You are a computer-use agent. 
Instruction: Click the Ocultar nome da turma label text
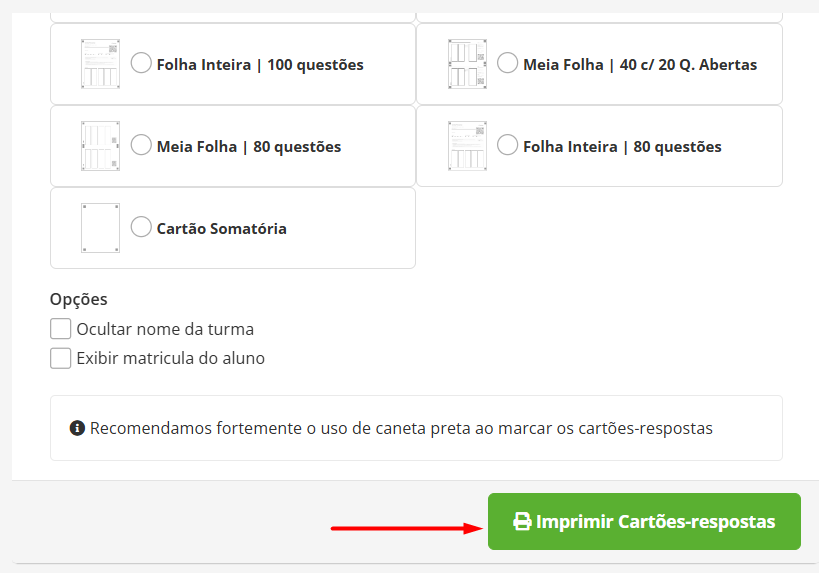click(x=165, y=329)
